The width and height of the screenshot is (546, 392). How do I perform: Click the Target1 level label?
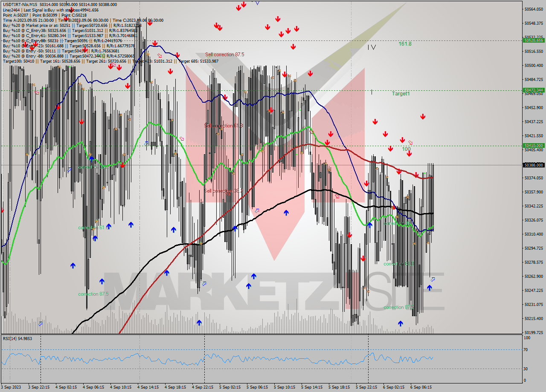point(401,93)
